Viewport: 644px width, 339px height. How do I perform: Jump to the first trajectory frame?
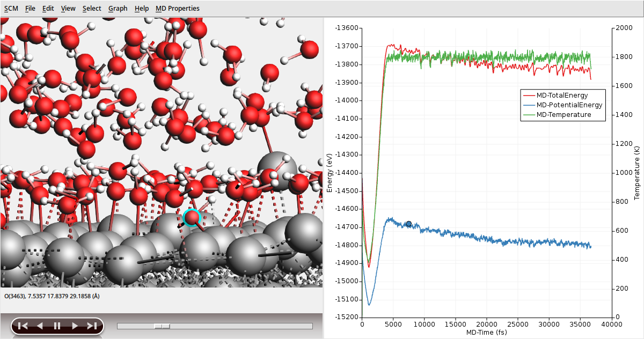click(23, 326)
